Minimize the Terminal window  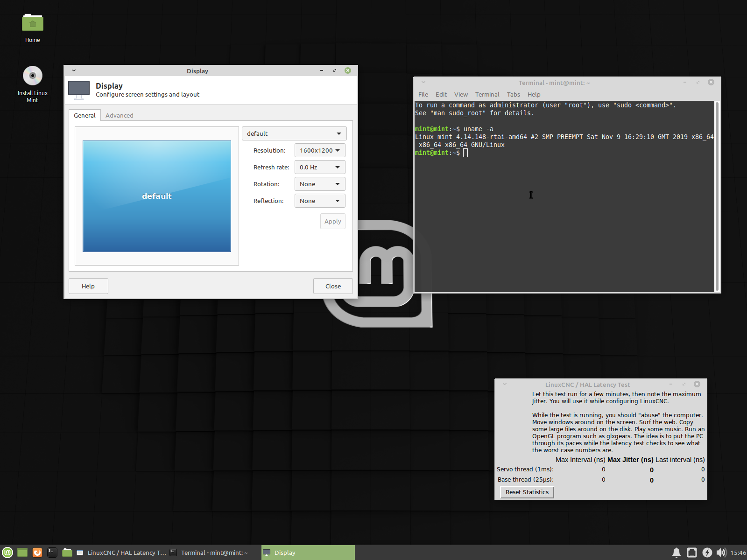(685, 82)
